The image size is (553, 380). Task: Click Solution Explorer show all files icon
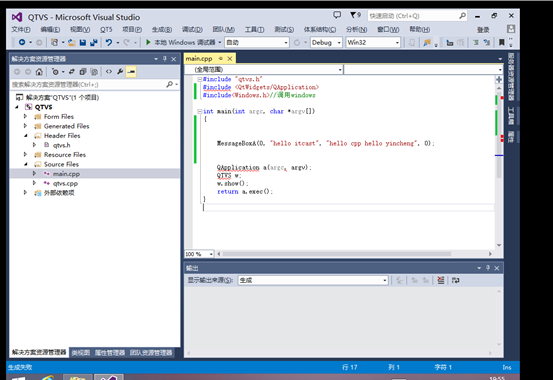point(94,72)
